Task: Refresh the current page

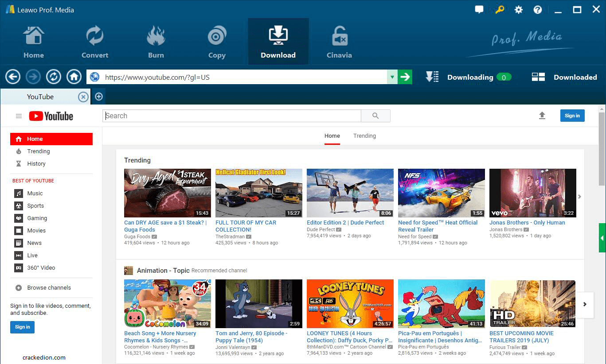Action: (x=54, y=77)
